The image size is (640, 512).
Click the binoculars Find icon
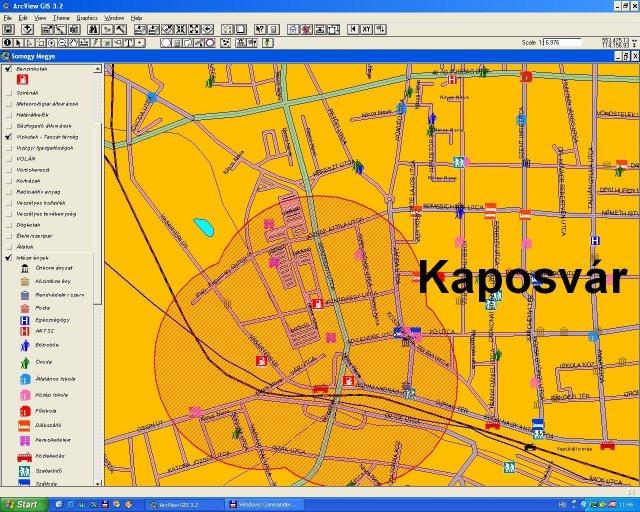[94, 30]
